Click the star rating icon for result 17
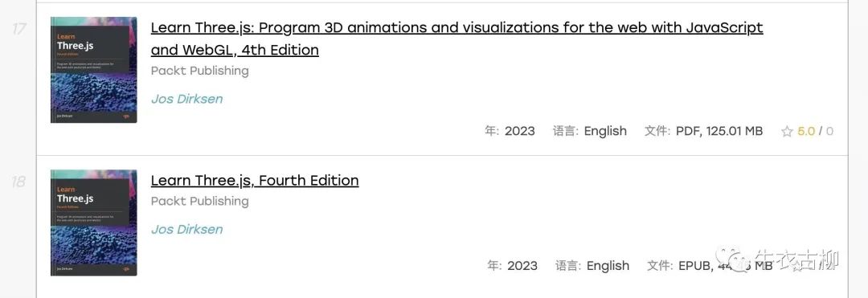 [x=787, y=132]
